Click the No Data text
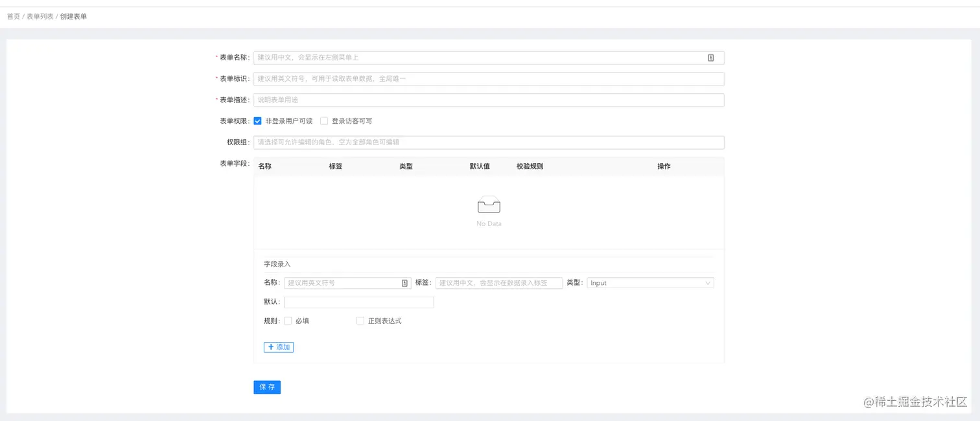Viewport: 980px width, 421px height. coord(489,223)
